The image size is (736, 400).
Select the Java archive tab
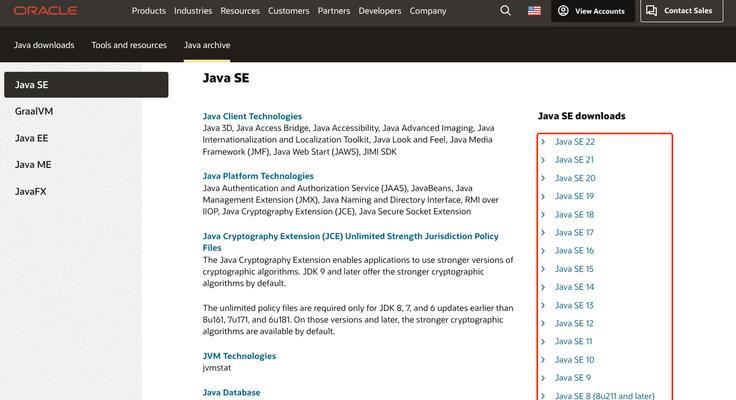click(207, 45)
